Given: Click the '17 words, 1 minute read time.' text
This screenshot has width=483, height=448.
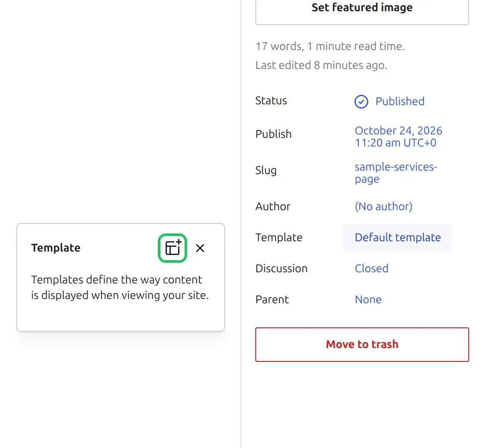Looking at the screenshot, I should coord(330,46).
